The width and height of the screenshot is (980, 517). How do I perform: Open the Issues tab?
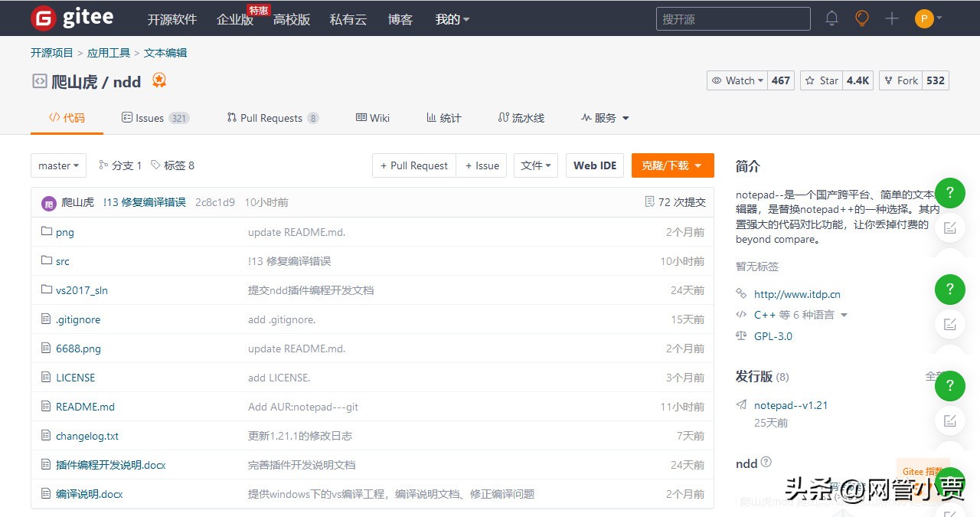pyautogui.click(x=155, y=118)
